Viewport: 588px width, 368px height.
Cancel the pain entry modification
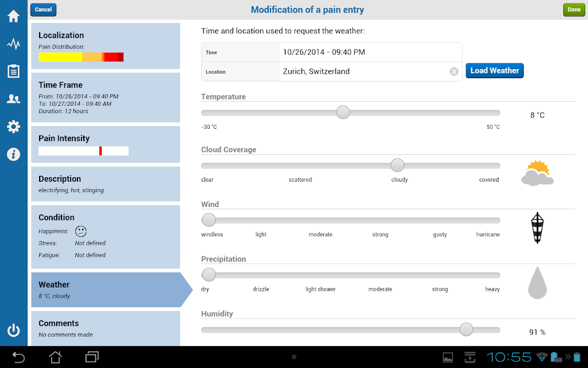click(44, 10)
